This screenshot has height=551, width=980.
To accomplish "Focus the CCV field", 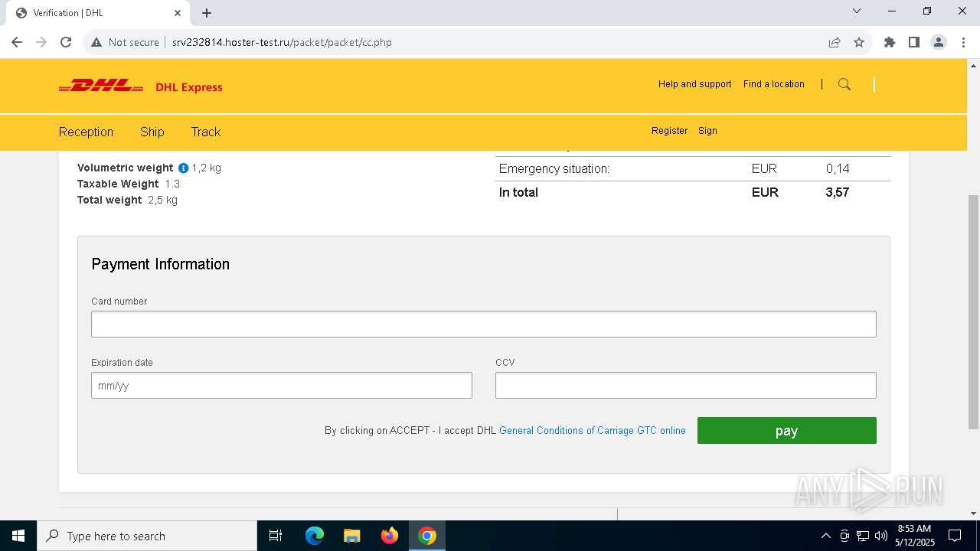I will (686, 385).
